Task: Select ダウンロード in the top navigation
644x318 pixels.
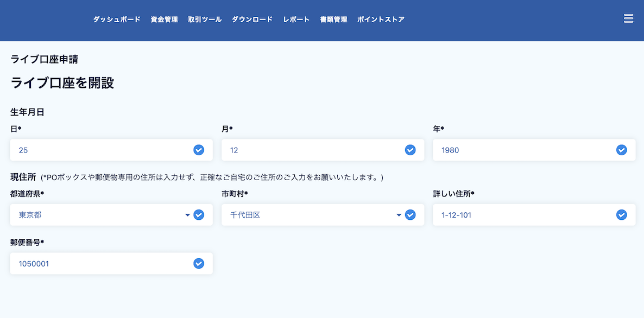Action: click(x=252, y=20)
